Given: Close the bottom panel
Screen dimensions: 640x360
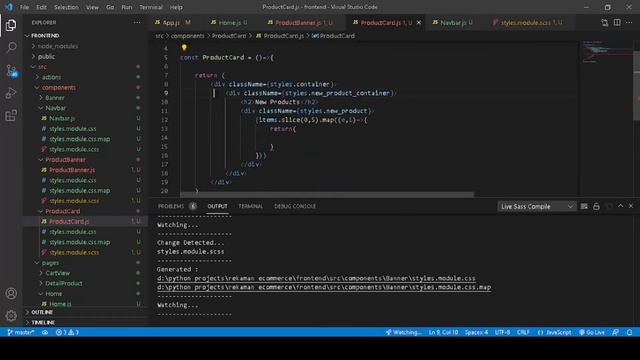Looking at the screenshot, I should (631, 206).
